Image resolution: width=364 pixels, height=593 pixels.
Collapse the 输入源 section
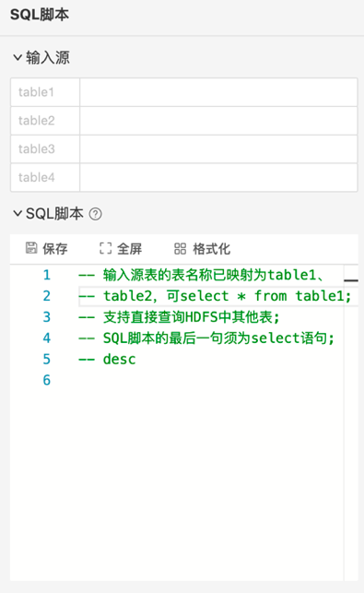[x=18, y=57]
